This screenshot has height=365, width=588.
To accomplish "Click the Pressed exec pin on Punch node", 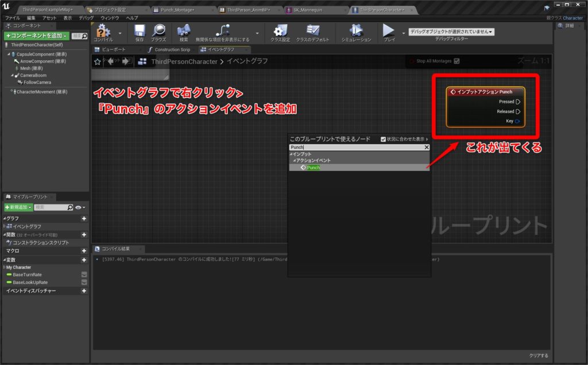I will (x=518, y=102).
